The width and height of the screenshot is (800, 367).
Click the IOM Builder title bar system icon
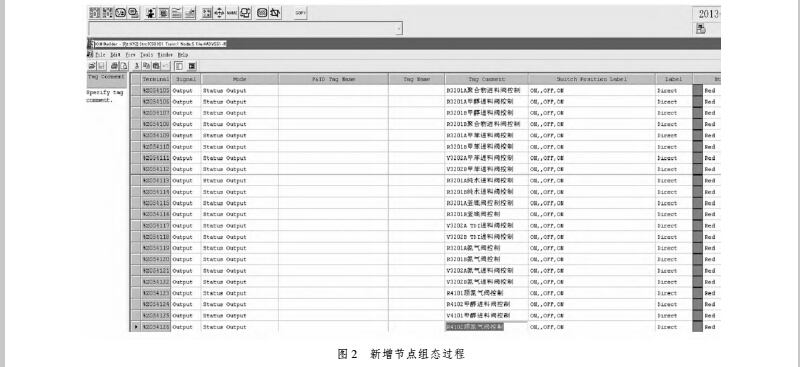tap(90, 44)
